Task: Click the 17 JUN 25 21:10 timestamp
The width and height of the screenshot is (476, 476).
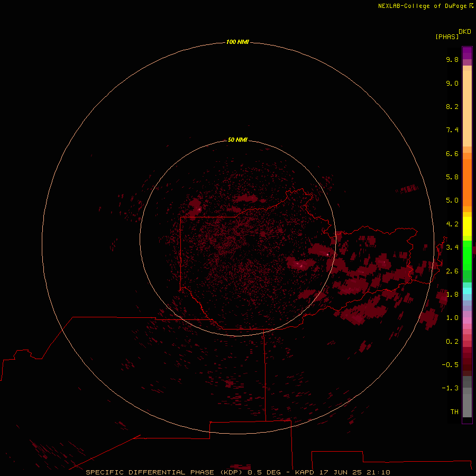Action: [x=354, y=472]
